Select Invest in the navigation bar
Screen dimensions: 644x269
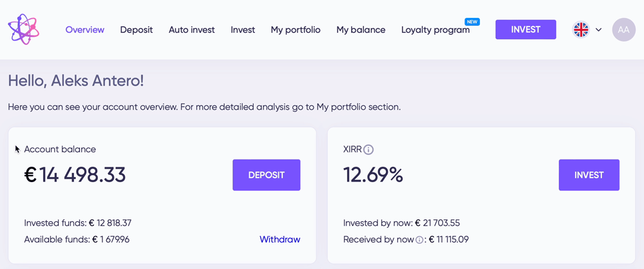point(243,30)
